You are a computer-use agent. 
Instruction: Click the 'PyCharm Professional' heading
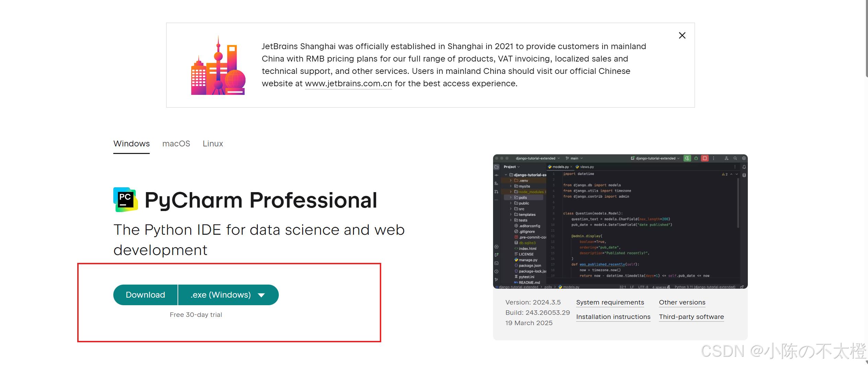261,200
